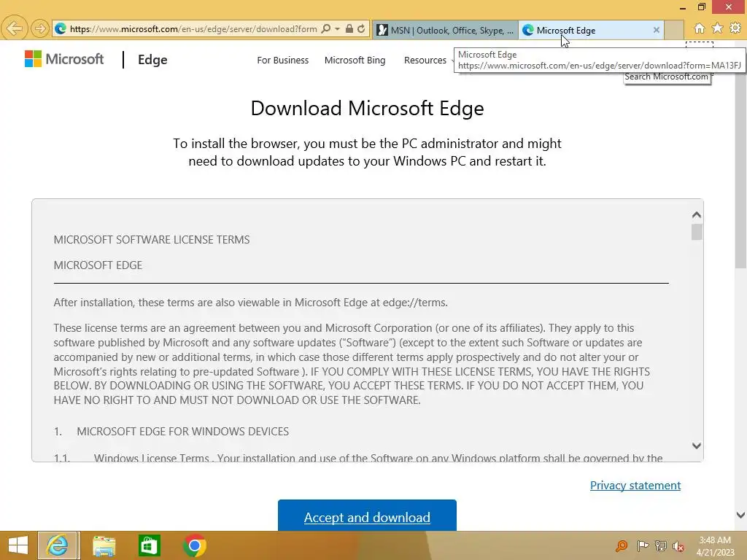This screenshot has width=747, height=560.
Task: Click the orange magnifier tray icon
Action: coord(622,545)
